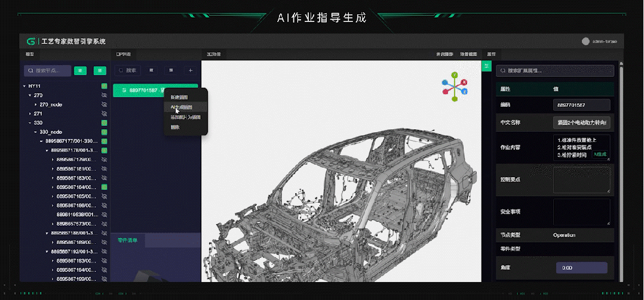The image size is (644, 300).
Task: Expand tree node 270_node
Action: pos(36,104)
